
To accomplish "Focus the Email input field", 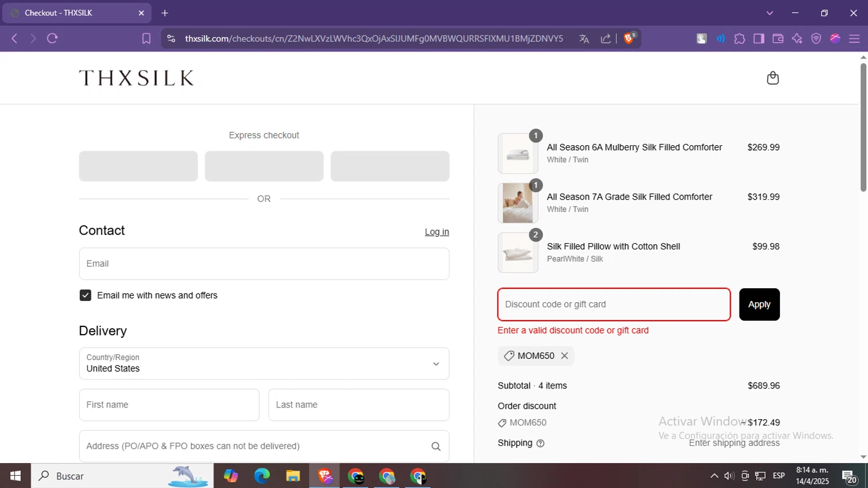I will (264, 264).
